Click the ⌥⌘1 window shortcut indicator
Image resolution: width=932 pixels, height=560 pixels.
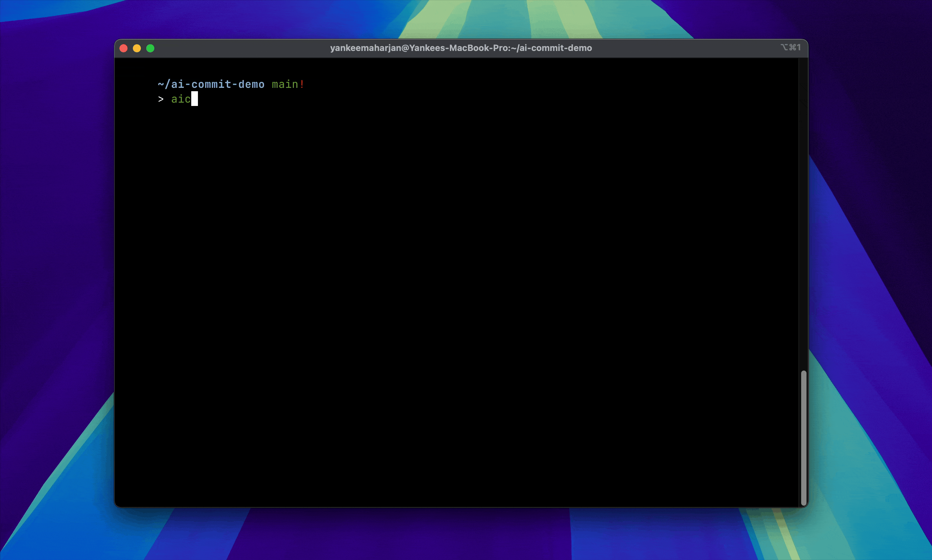click(790, 48)
